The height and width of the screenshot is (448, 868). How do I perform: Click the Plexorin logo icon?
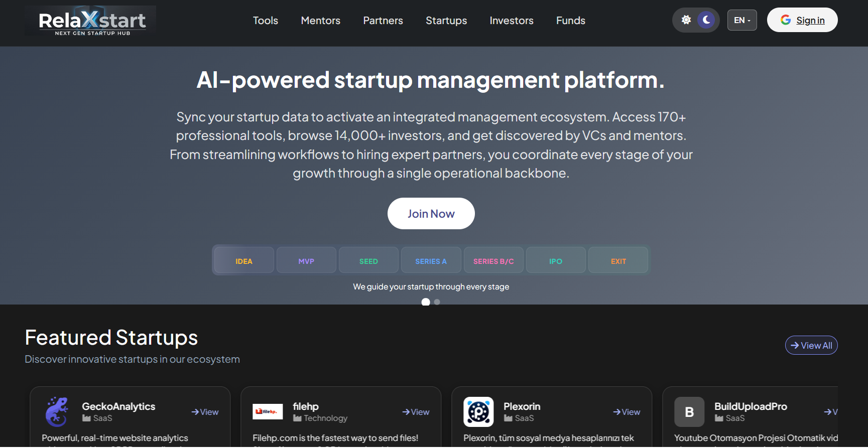coord(478,412)
